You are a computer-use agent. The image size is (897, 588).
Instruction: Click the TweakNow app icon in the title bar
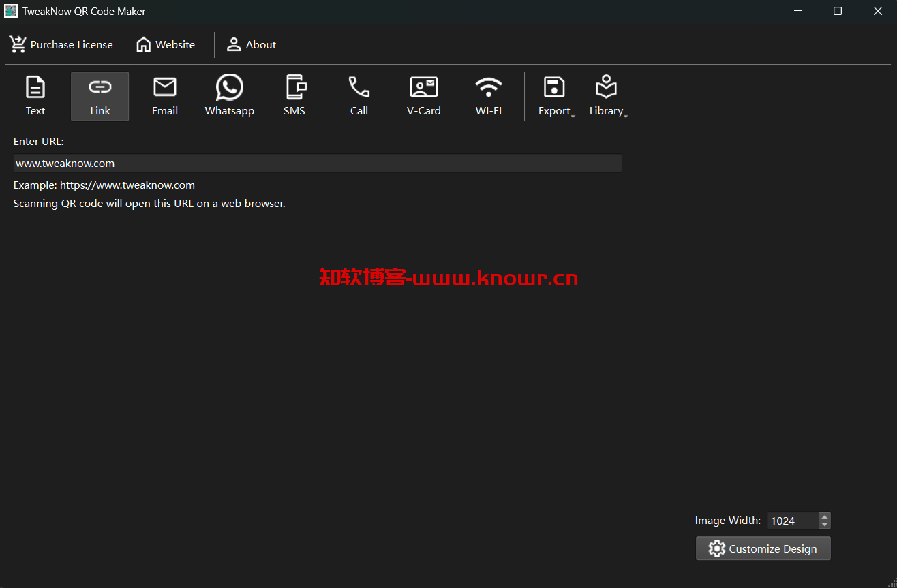pyautogui.click(x=11, y=11)
